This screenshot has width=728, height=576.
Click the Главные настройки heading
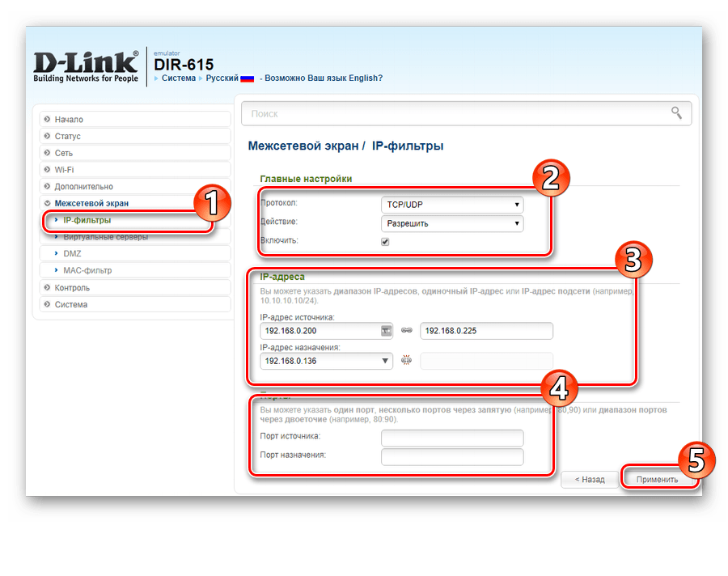(x=306, y=179)
